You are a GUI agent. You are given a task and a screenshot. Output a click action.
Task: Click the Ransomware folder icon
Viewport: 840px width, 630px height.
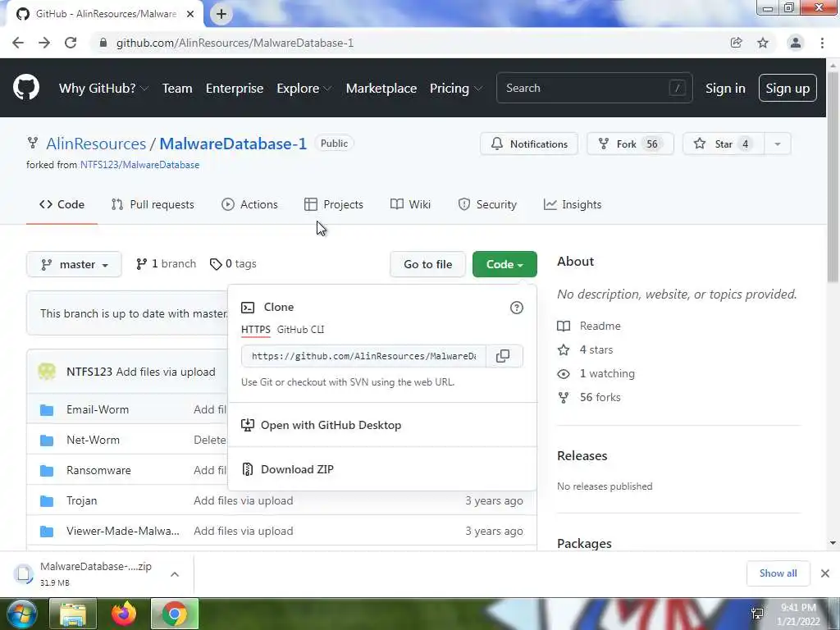pos(47,471)
